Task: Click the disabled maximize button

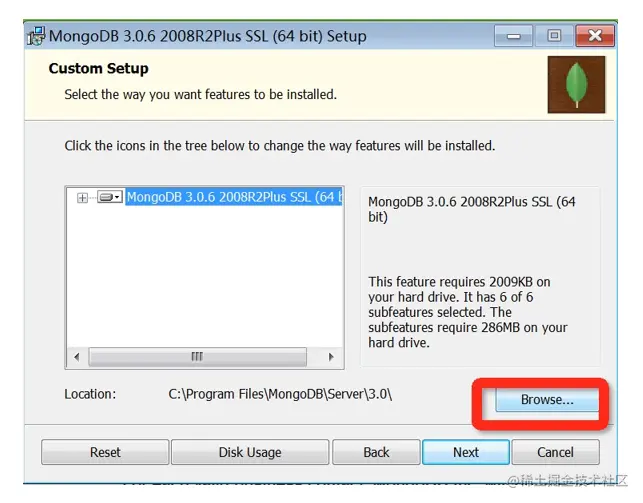Action: tap(554, 36)
